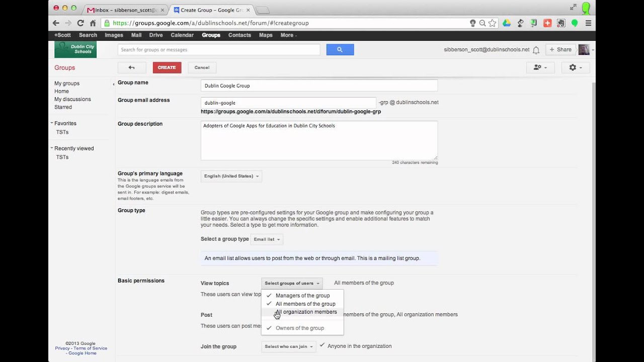This screenshot has height=362, width=644.
Task: Open Contacts in the Google bar
Action: pyautogui.click(x=239, y=35)
